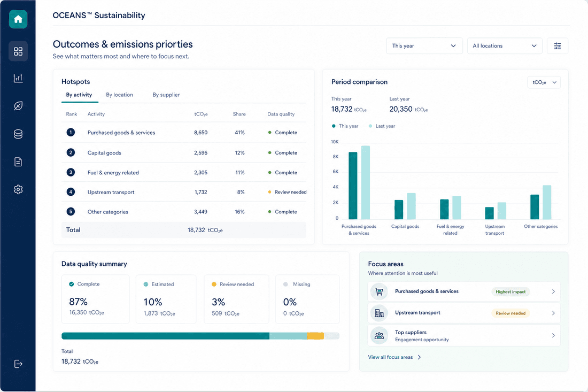Image resolution: width=588 pixels, height=392 pixels.
Task: Click chevron next to View all focus areas
Action: click(419, 357)
